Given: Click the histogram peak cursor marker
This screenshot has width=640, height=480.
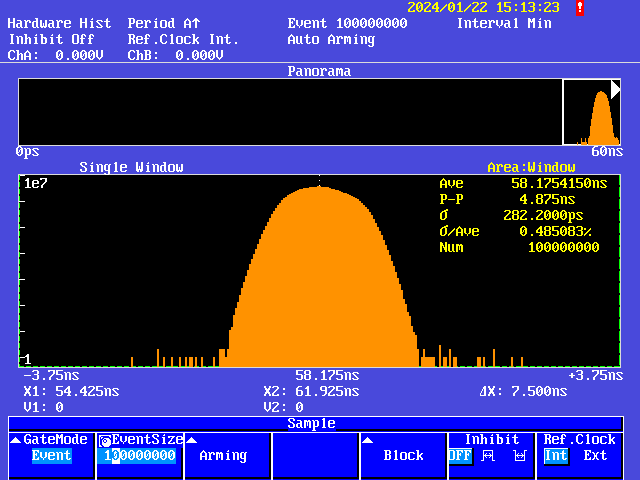Looking at the screenshot, I should [319, 183].
